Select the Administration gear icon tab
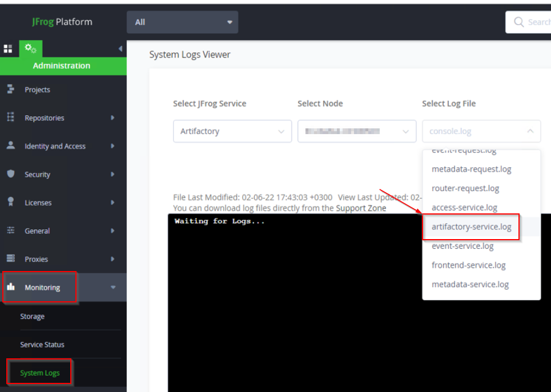Viewport: 551px width, 392px height. 30,49
